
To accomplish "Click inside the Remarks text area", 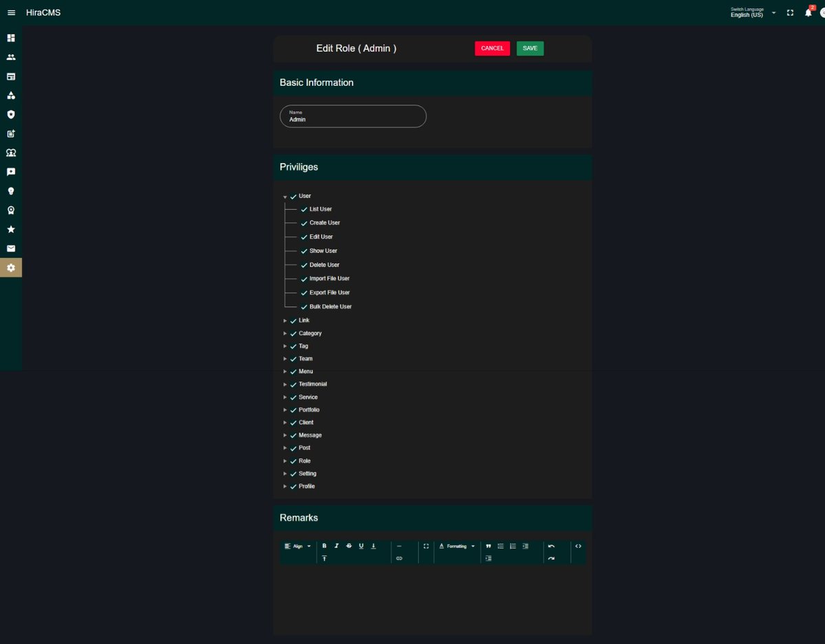I will pyautogui.click(x=432, y=598).
